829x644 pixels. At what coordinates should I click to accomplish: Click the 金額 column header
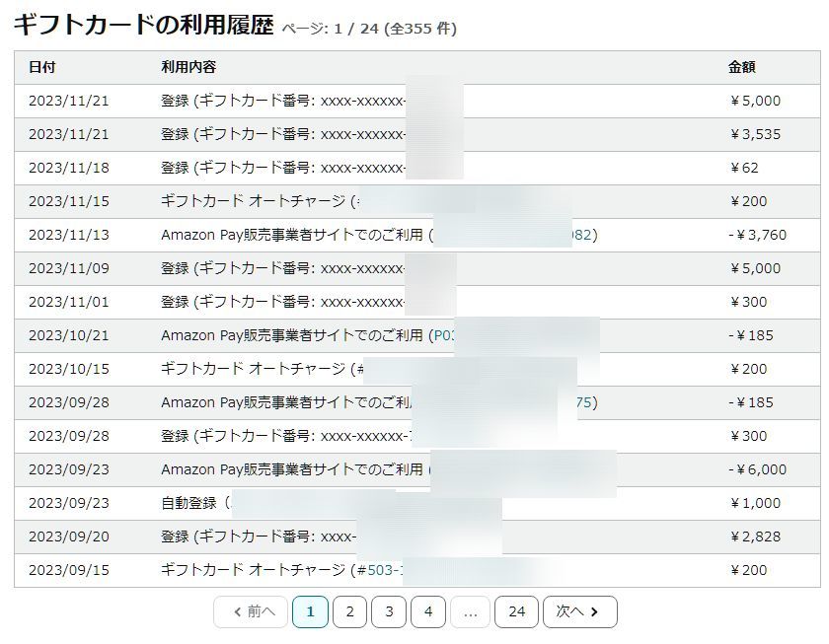click(742, 67)
